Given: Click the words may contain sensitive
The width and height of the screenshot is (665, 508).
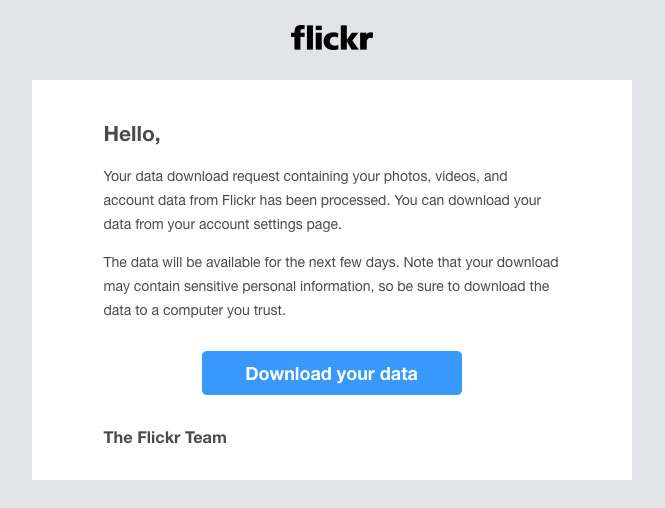Looking at the screenshot, I should point(171,286).
